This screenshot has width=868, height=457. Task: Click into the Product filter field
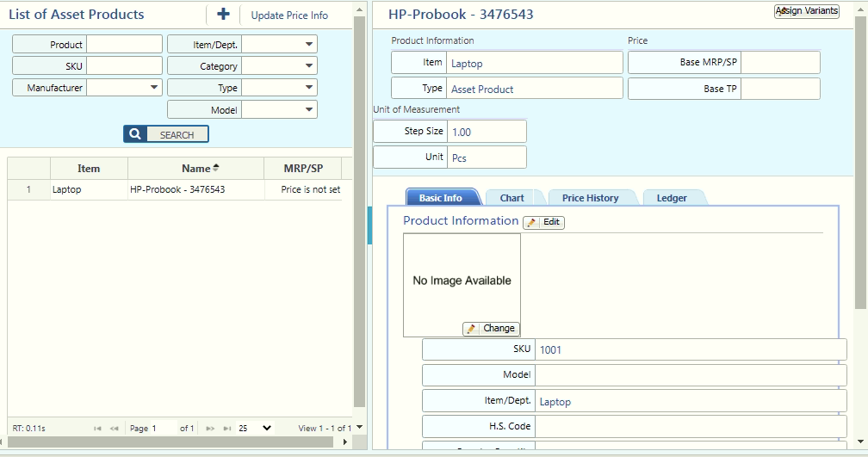[124, 44]
